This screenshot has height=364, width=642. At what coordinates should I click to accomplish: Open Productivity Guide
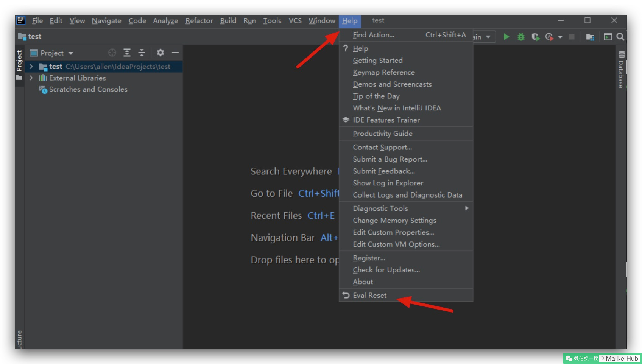[x=406, y=134]
